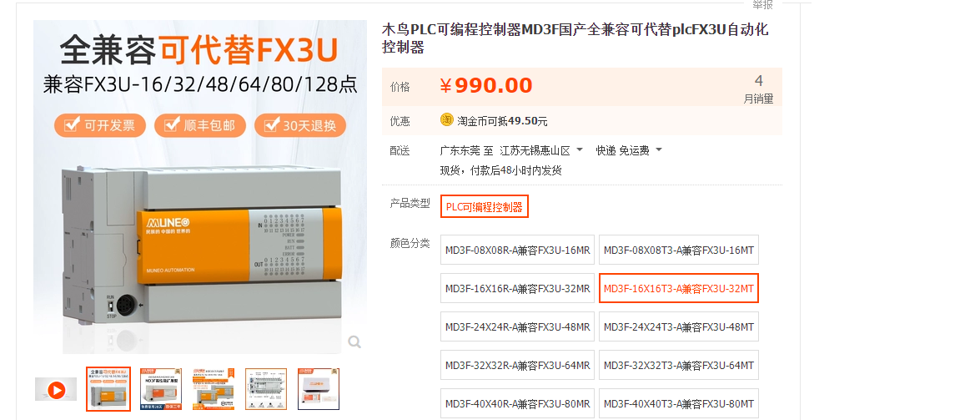Select option MD3F-24X24R-A兼容FX3U-48MR

tap(517, 326)
